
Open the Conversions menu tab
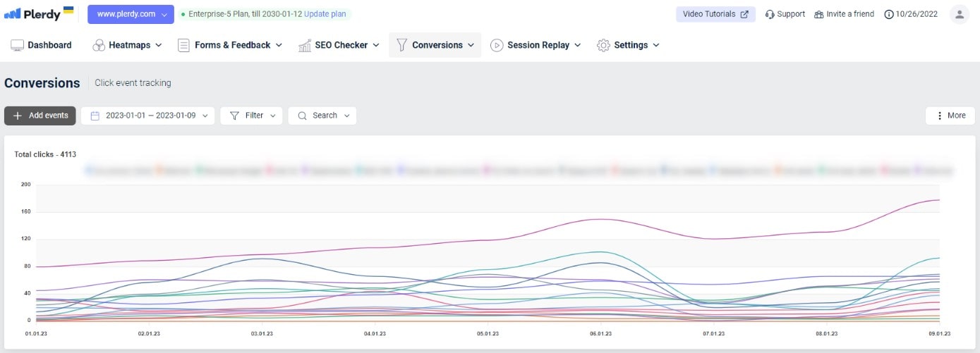click(x=435, y=45)
